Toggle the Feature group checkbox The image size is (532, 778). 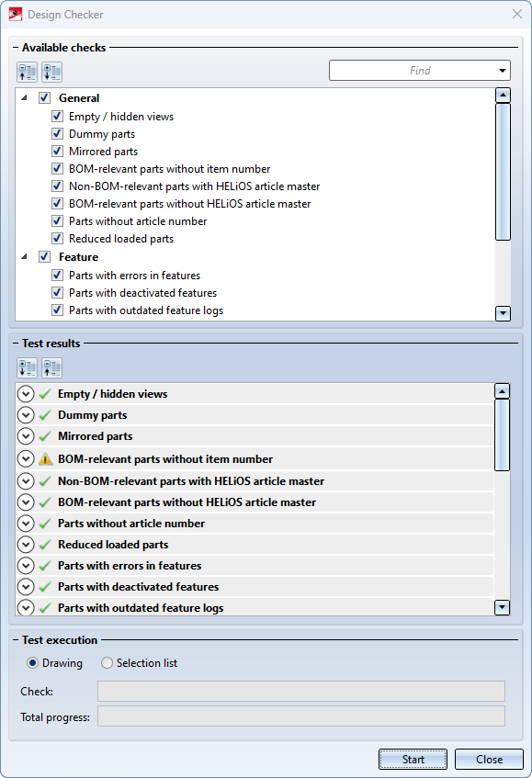coord(45,256)
